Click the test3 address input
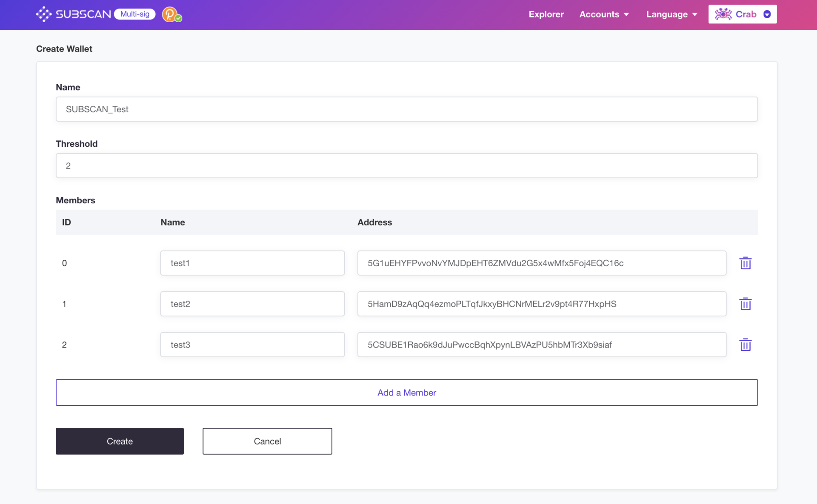The width and height of the screenshot is (817, 504). (x=541, y=345)
